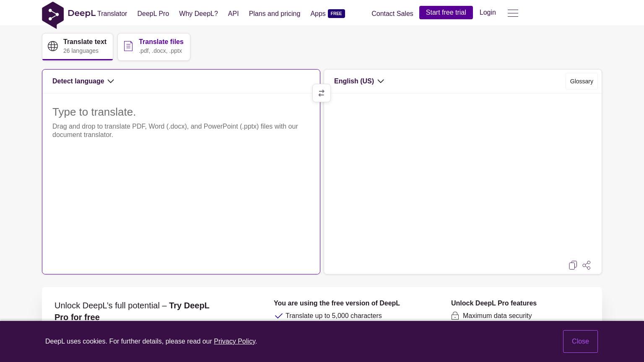644x362 pixels.
Task: Expand the English (US) target language dropdown
Action: coord(359,81)
